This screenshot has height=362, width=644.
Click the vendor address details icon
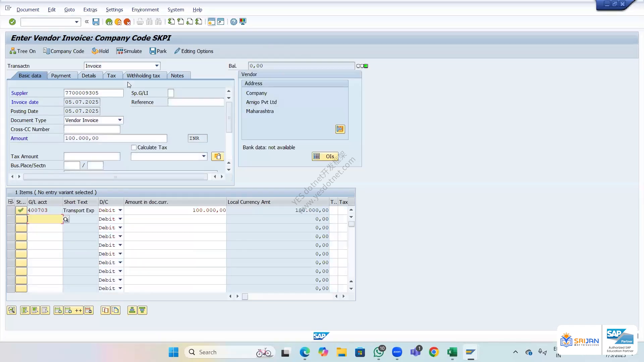pos(340,129)
